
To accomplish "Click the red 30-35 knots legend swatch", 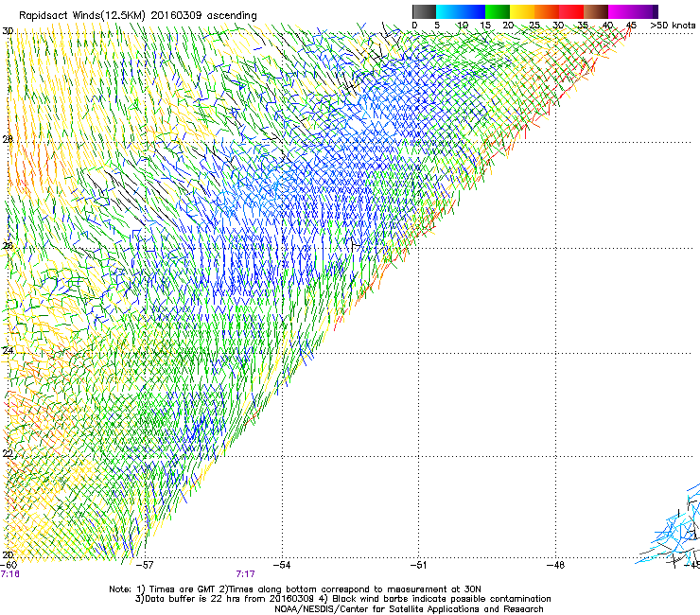I will (x=571, y=11).
